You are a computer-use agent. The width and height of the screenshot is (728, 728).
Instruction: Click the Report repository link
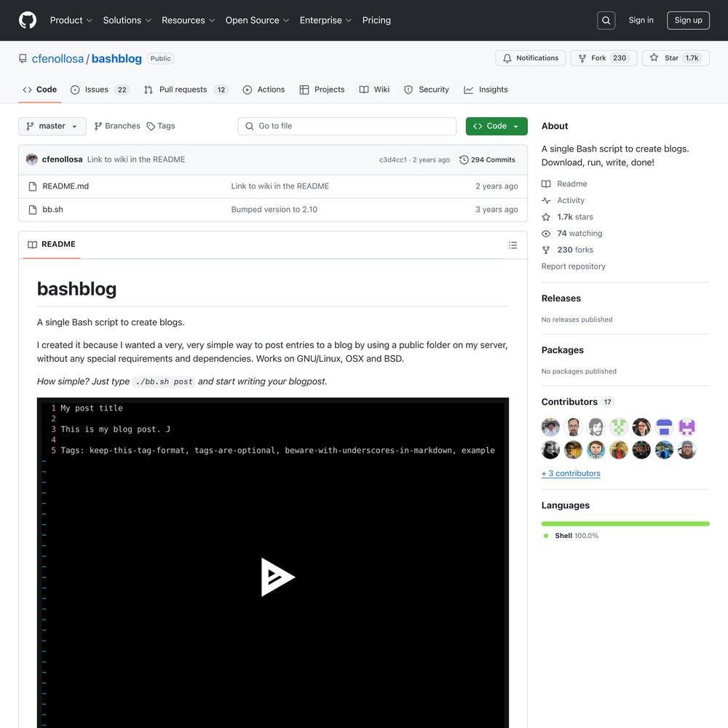point(574,266)
